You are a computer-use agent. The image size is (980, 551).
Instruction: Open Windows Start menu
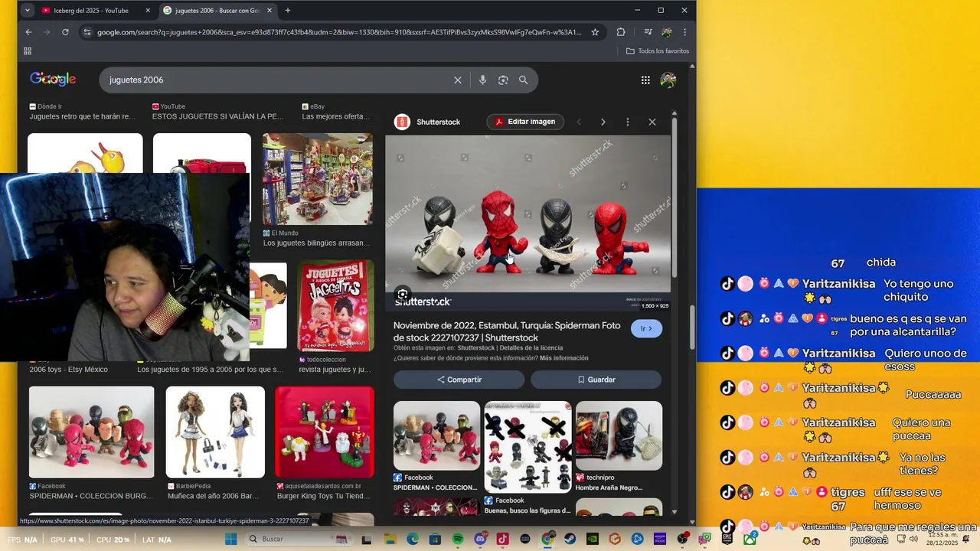[x=231, y=539]
